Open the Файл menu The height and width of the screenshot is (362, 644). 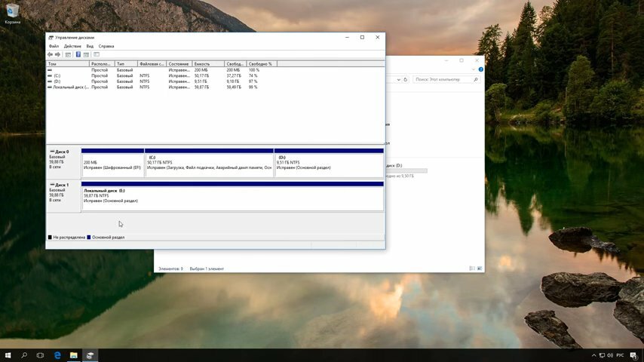(54, 46)
